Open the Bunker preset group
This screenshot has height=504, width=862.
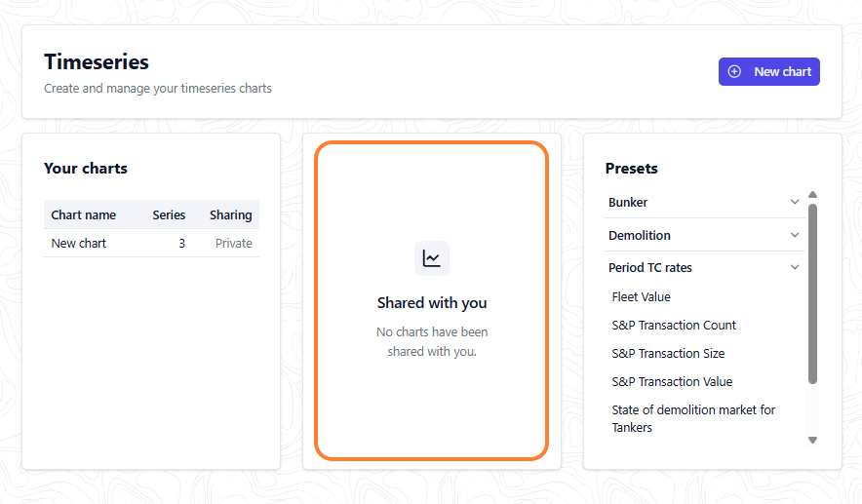pyautogui.click(x=704, y=202)
